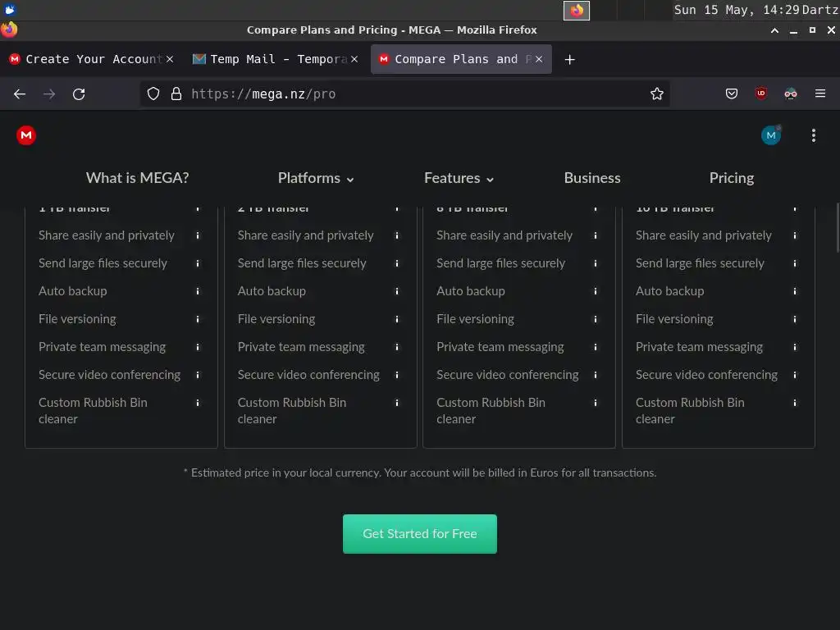Image resolution: width=840 pixels, height=630 pixels.
Task: Info icon for Secure video conferencing, 2 TB plan
Action: [397, 374]
